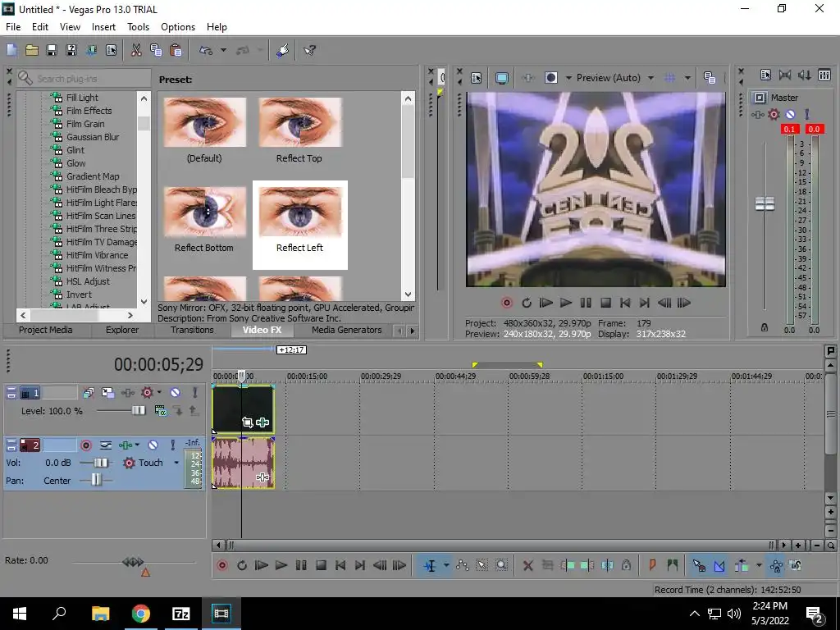Click the Delete X icon in edit toolbar
Image resolution: width=840 pixels, height=630 pixels.
527,565
